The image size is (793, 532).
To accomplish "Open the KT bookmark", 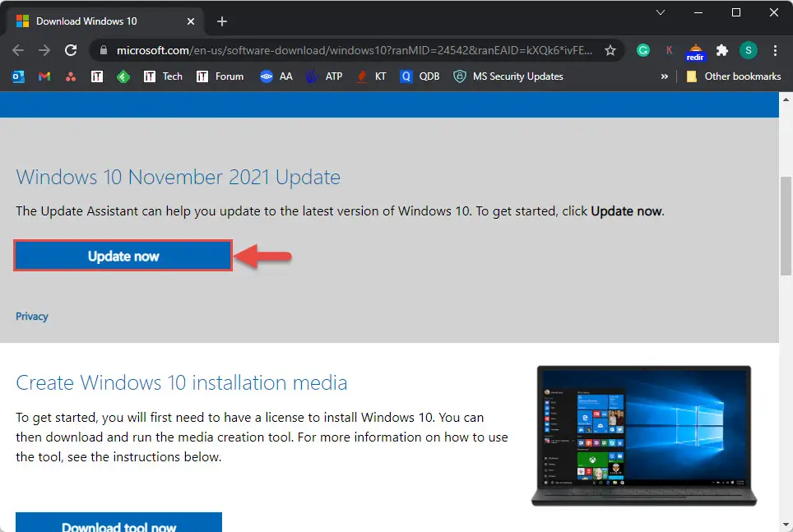I will [x=371, y=76].
